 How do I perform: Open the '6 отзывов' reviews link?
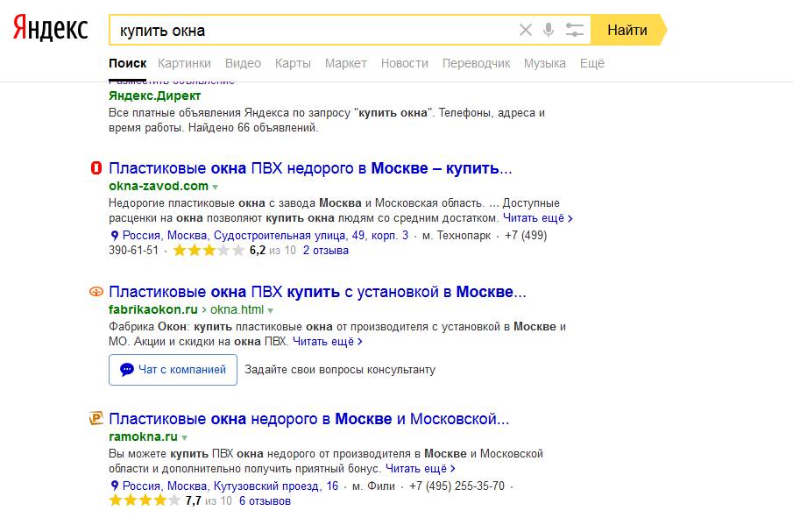click(x=265, y=501)
